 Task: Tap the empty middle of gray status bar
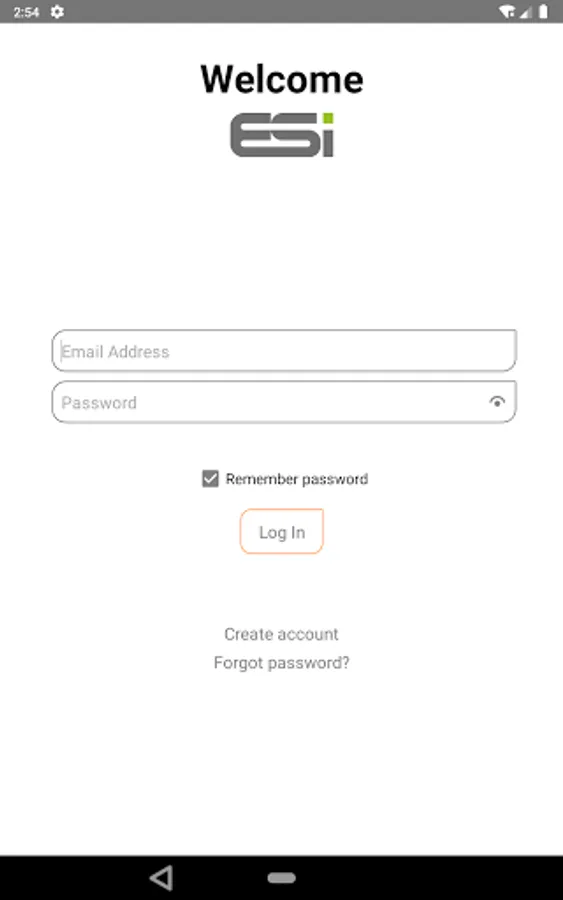pos(281,11)
